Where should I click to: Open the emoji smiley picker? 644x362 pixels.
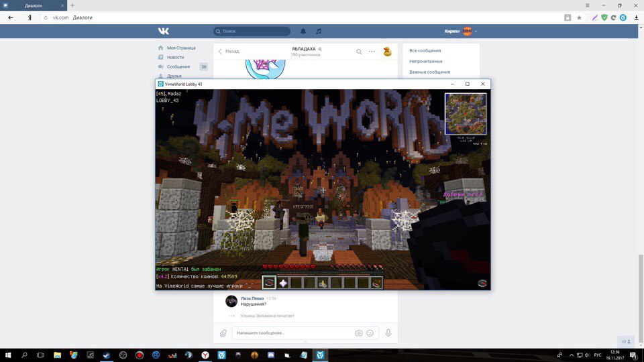(x=370, y=333)
